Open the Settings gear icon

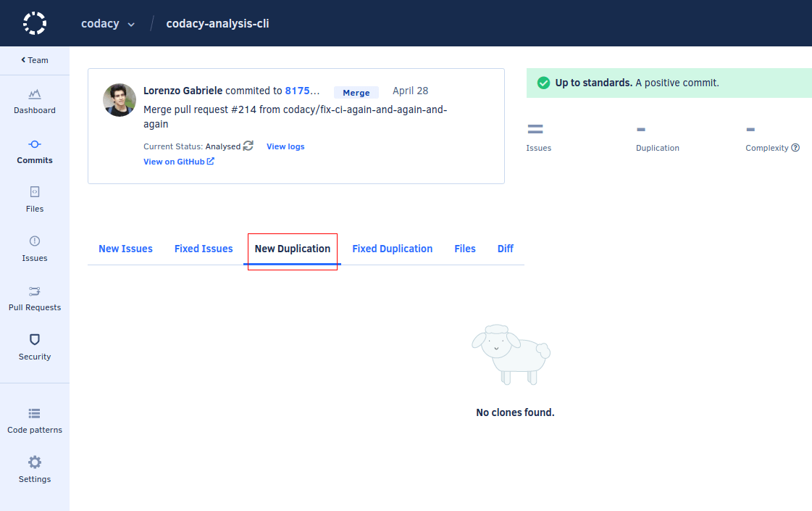(x=35, y=462)
